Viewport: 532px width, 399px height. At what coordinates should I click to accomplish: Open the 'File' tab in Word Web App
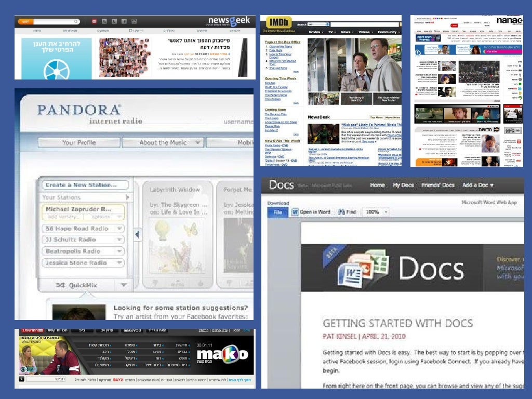[278, 212]
